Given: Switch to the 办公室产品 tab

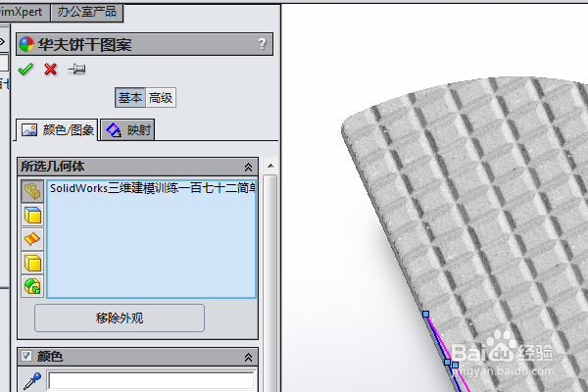Looking at the screenshot, I should point(87,12).
